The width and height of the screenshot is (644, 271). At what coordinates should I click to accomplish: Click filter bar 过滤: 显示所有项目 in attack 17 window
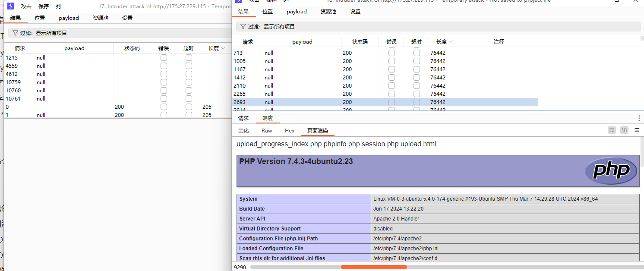click(x=119, y=33)
